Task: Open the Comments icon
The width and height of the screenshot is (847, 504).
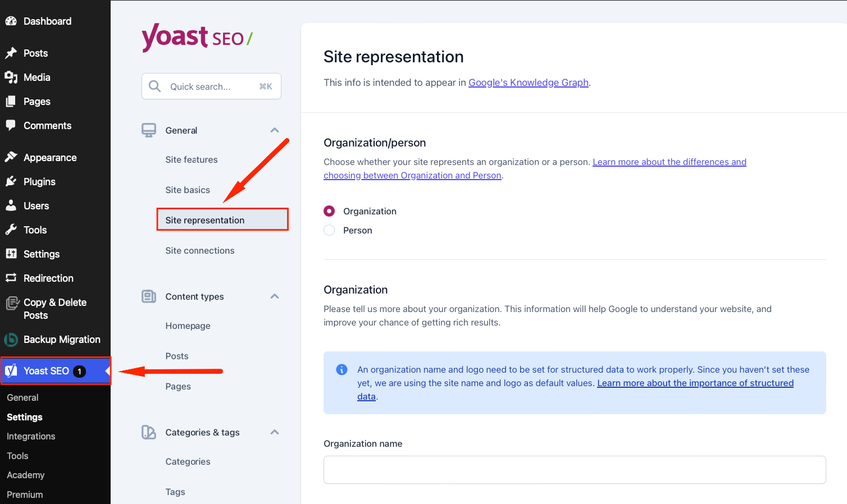Action: click(12, 125)
